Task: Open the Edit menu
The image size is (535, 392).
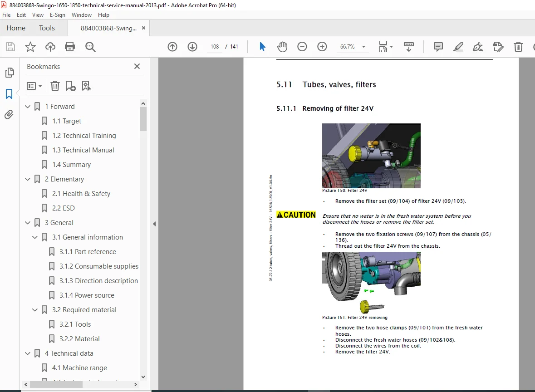Action: [21, 15]
